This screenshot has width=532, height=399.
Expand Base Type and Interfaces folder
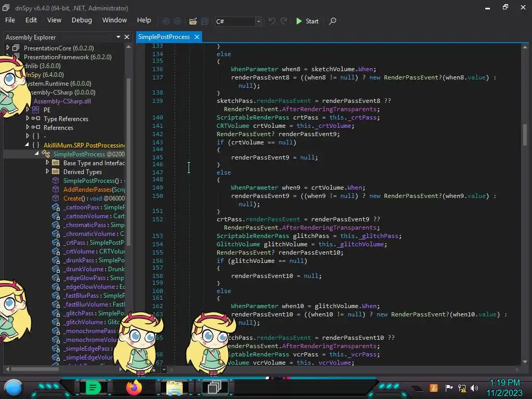click(47, 163)
